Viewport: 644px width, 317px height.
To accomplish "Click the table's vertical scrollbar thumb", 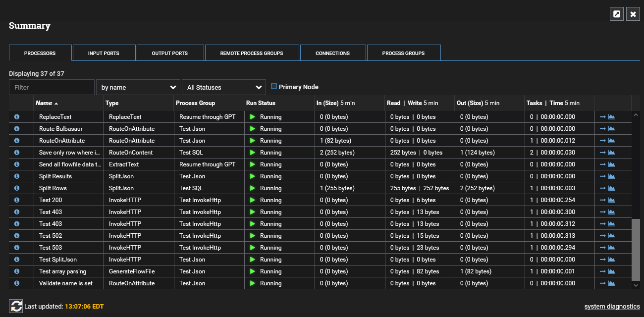I will [636, 250].
